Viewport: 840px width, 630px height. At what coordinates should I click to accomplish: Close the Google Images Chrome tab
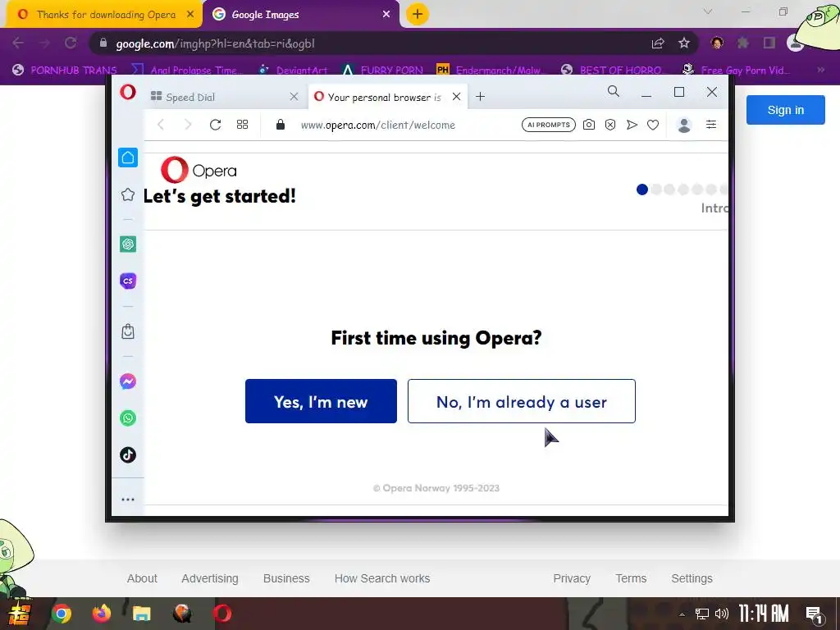[x=386, y=15]
